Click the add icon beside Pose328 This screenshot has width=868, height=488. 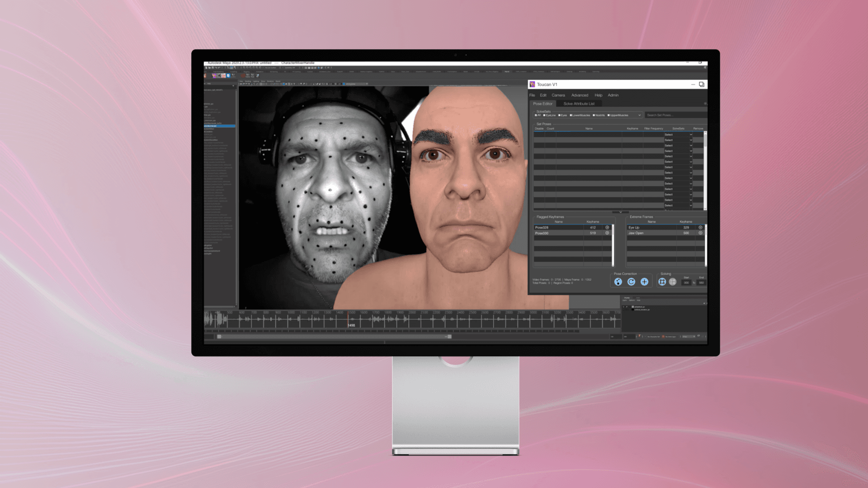607,228
